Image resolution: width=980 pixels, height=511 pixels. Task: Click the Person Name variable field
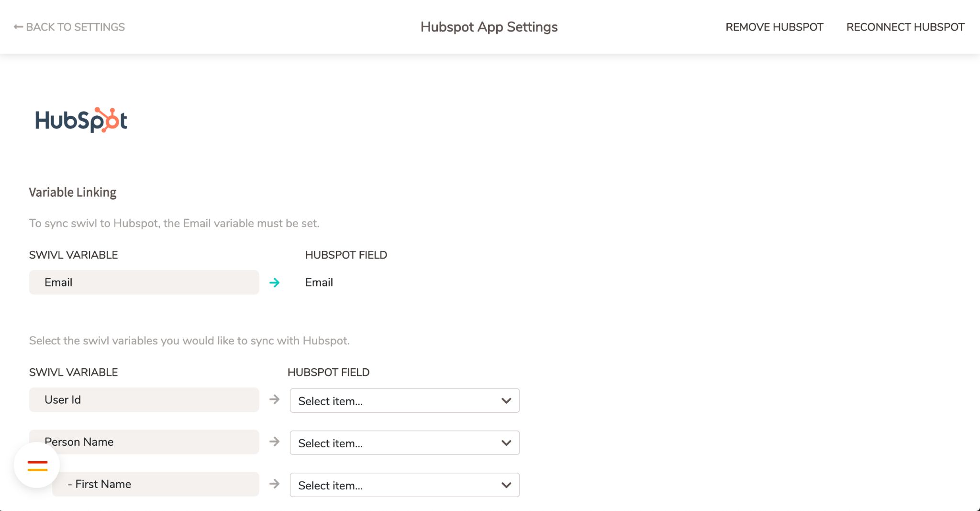pos(144,442)
